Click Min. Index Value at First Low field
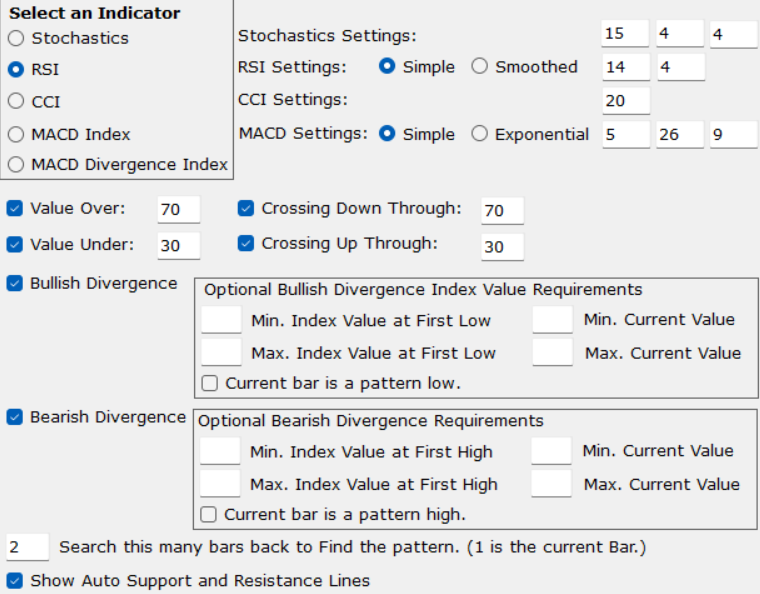This screenshot has height=594, width=760. [221, 320]
